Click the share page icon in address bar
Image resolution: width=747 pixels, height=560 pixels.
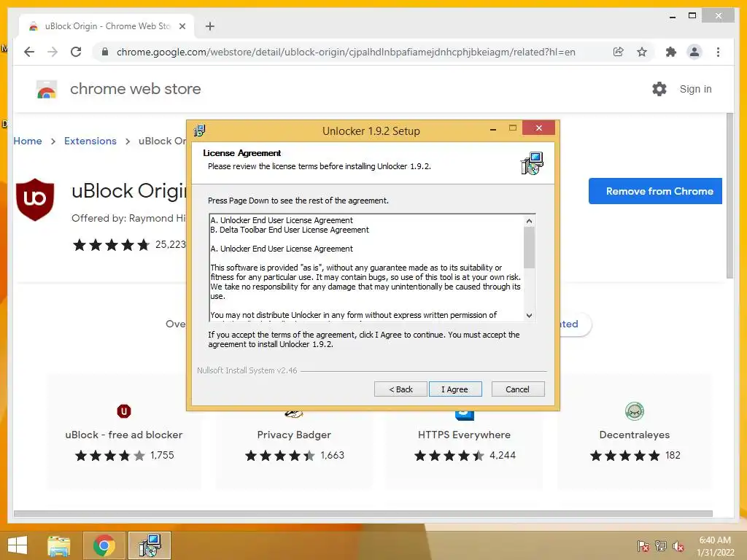coord(619,52)
